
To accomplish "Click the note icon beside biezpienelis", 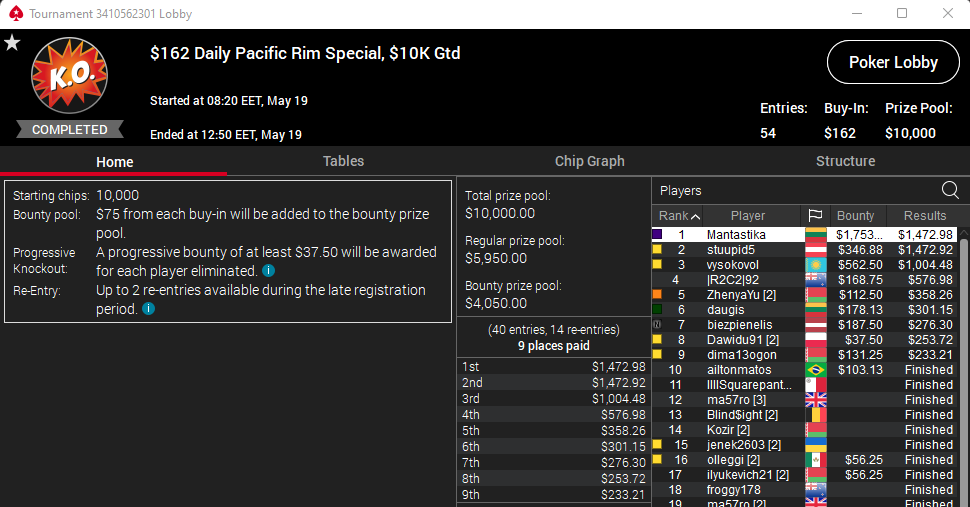I will 657,325.
